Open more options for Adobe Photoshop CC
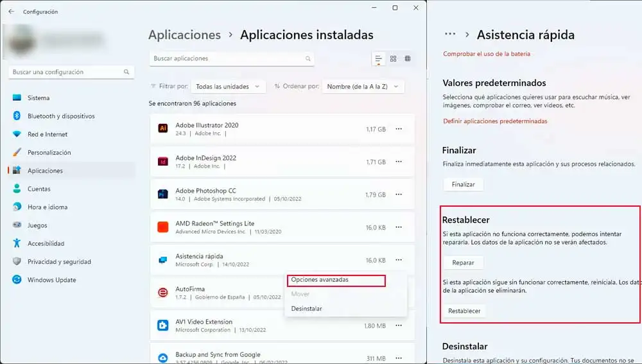 (399, 195)
